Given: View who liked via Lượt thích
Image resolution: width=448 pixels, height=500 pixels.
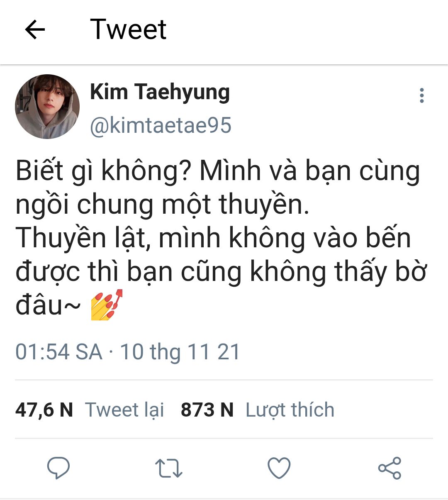Looking at the screenshot, I should tap(290, 410).
